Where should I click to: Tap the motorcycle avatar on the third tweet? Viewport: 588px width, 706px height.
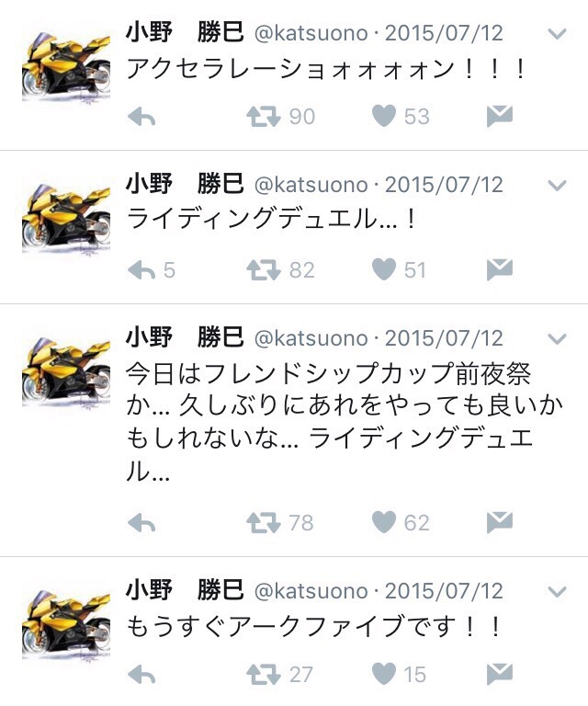pos(66,372)
